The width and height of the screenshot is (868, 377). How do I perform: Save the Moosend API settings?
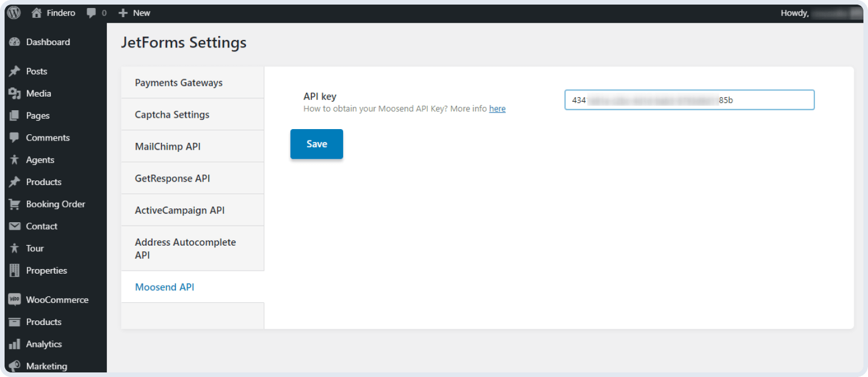click(x=316, y=143)
